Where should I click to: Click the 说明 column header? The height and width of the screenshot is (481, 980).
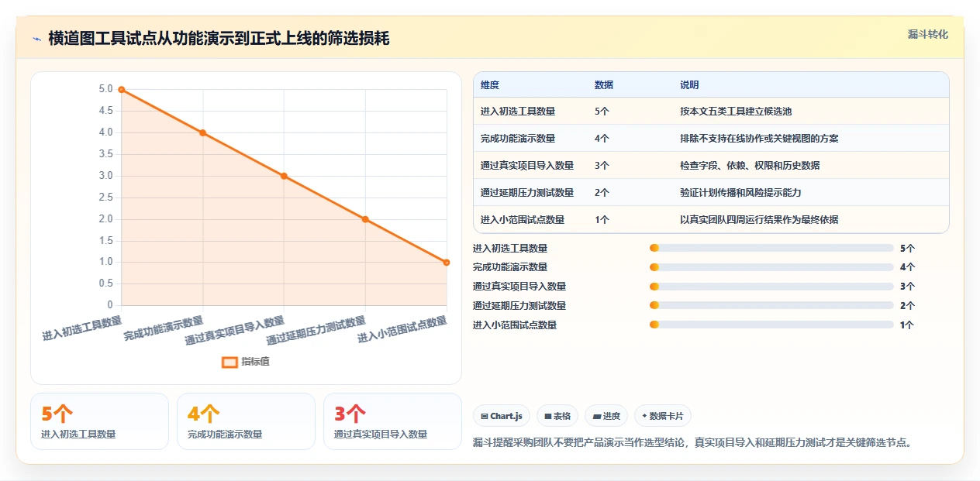(689, 85)
